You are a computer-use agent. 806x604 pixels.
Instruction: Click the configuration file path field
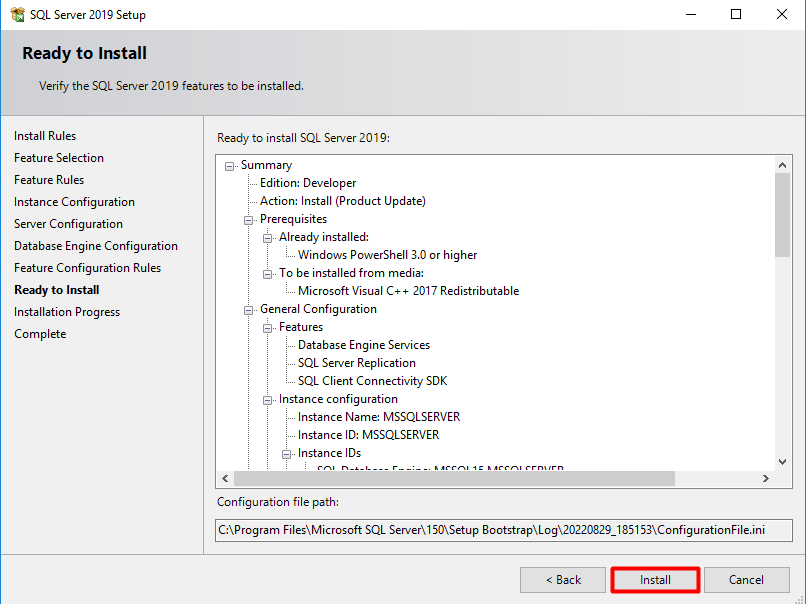click(x=504, y=530)
